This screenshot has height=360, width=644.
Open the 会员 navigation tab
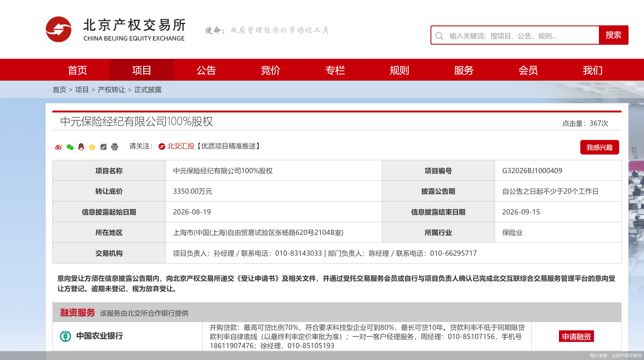click(x=528, y=70)
